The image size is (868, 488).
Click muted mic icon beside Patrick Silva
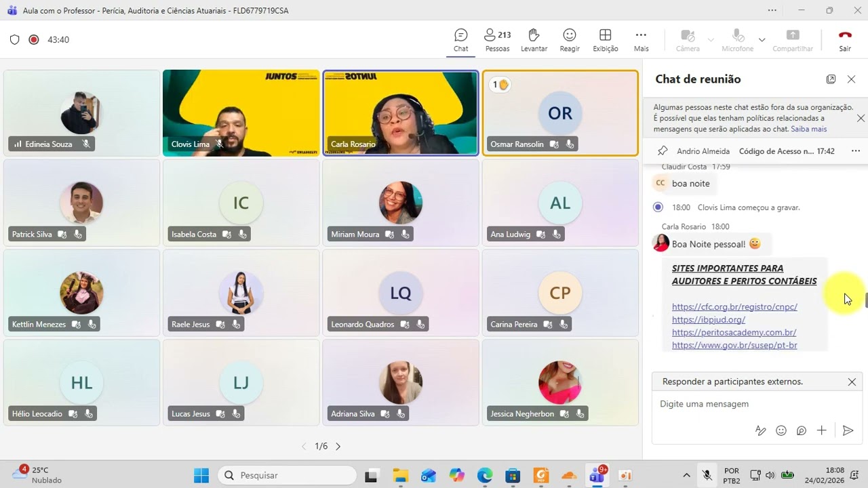(78, 235)
